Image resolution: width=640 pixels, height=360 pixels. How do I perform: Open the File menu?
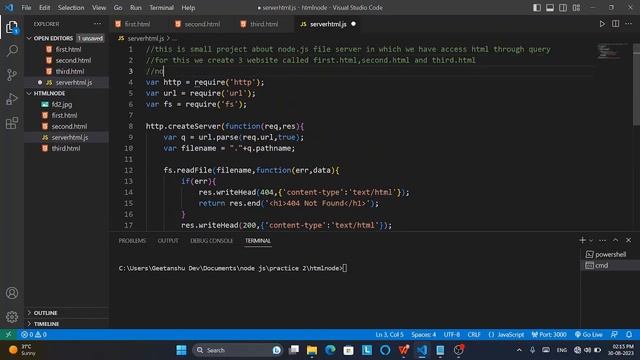click(x=26, y=8)
